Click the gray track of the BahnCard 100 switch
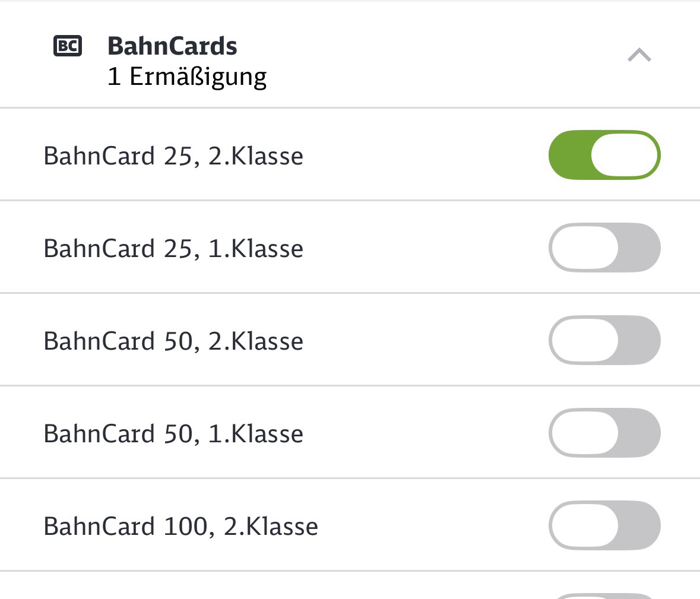The height and width of the screenshot is (599, 700). tap(639, 525)
